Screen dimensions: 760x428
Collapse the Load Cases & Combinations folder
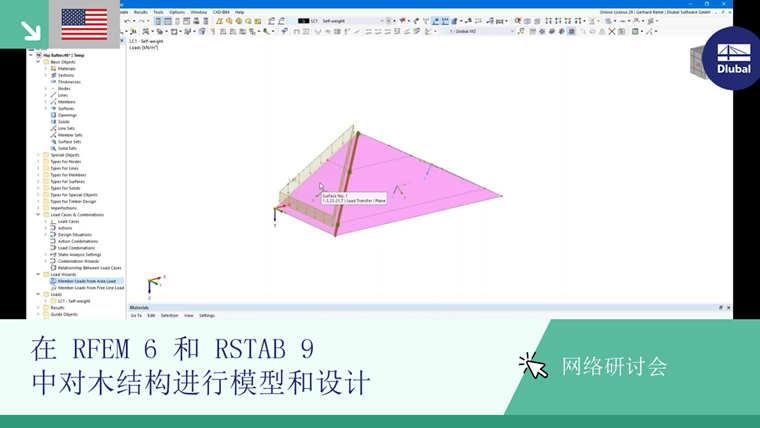(38, 215)
